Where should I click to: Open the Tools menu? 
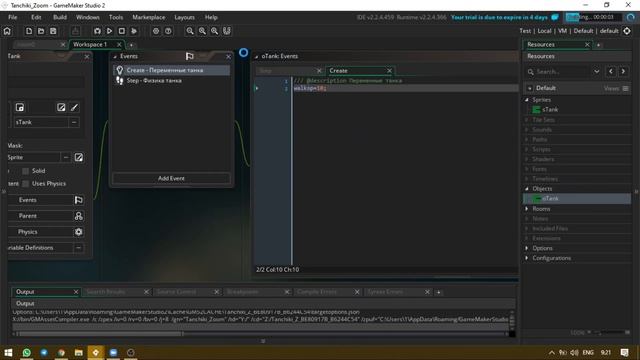tap(116, 17)
